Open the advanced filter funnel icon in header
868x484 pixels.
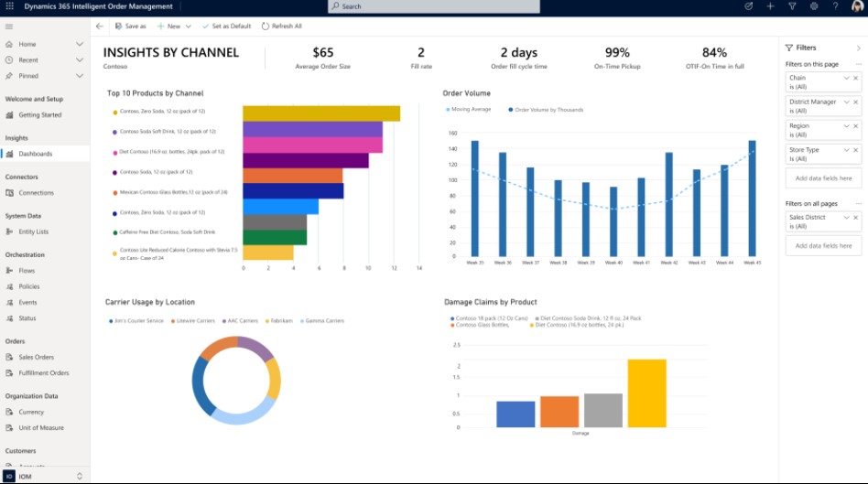pos(792,6)
